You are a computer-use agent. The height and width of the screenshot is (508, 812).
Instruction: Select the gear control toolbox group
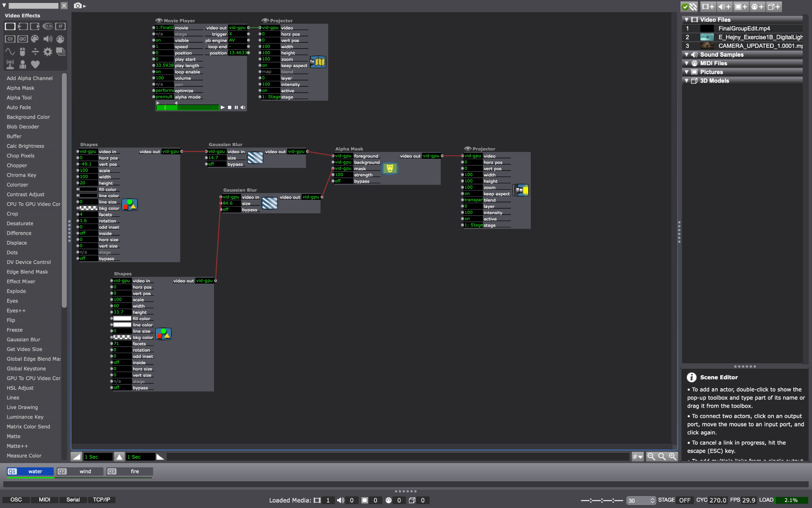coord(48,52)
